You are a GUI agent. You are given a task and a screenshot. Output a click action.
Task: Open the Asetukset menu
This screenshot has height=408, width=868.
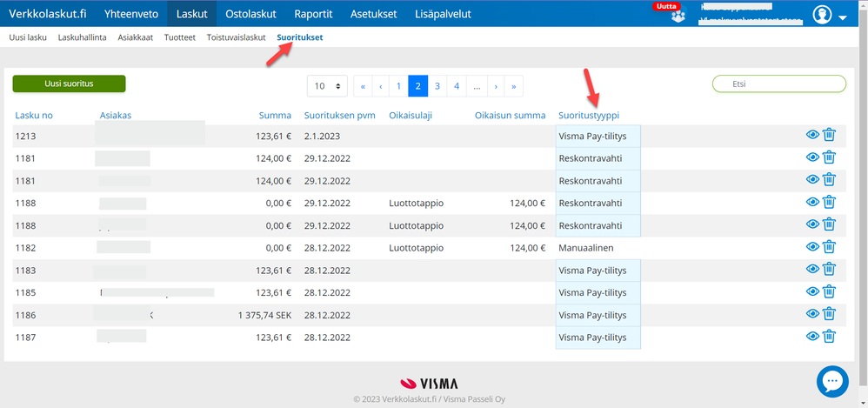coord(374,14)
